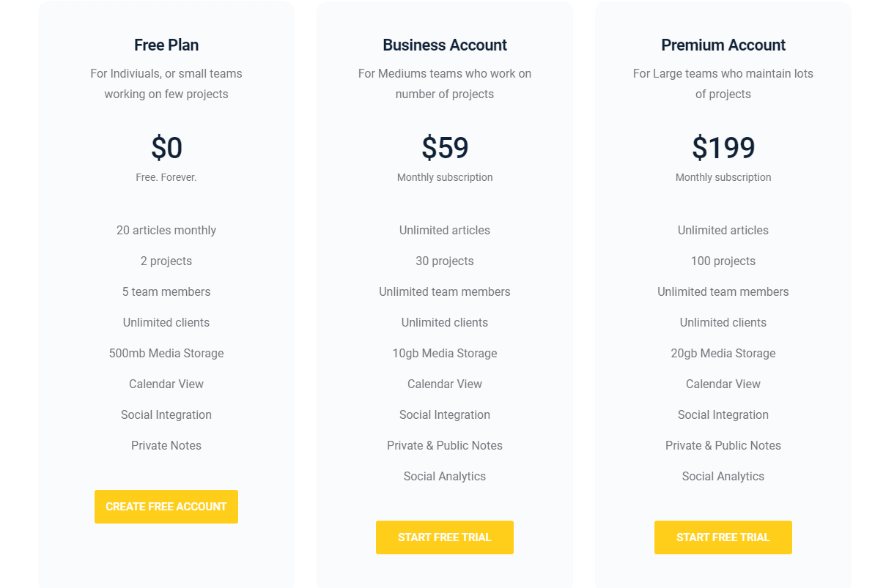
Task: Click the "5 team members" feature
Action: pyautogui.click(x=166, y=292)
